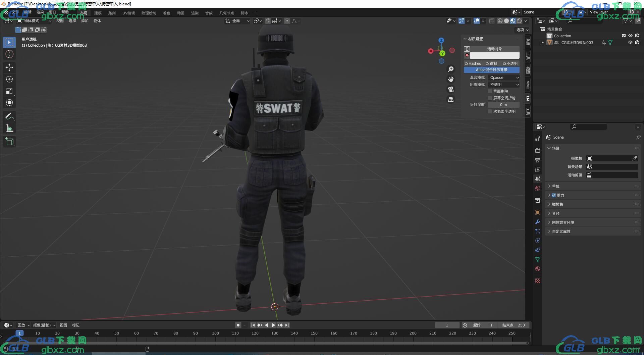644x355 pixels.
Task: Click the 双不透明 button
Action: [x=510, y=63]
